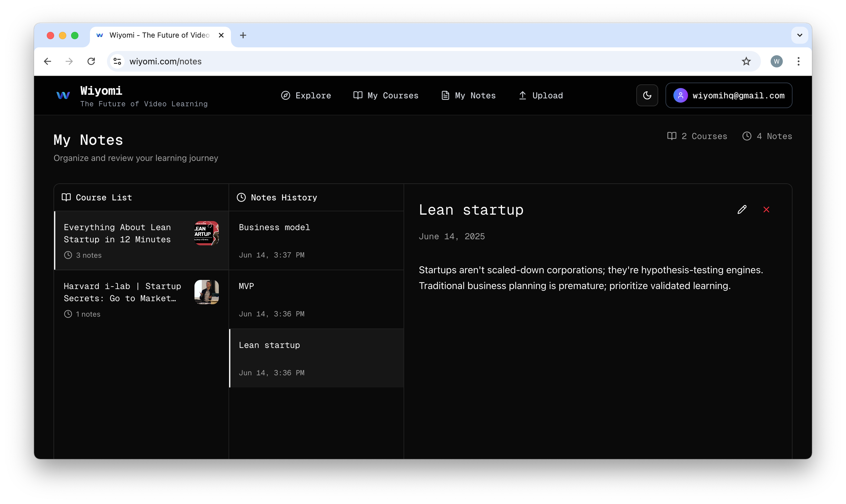Open the Chrome three-dot menu
This screenshot has height=504, width=846.
[798, 61]
